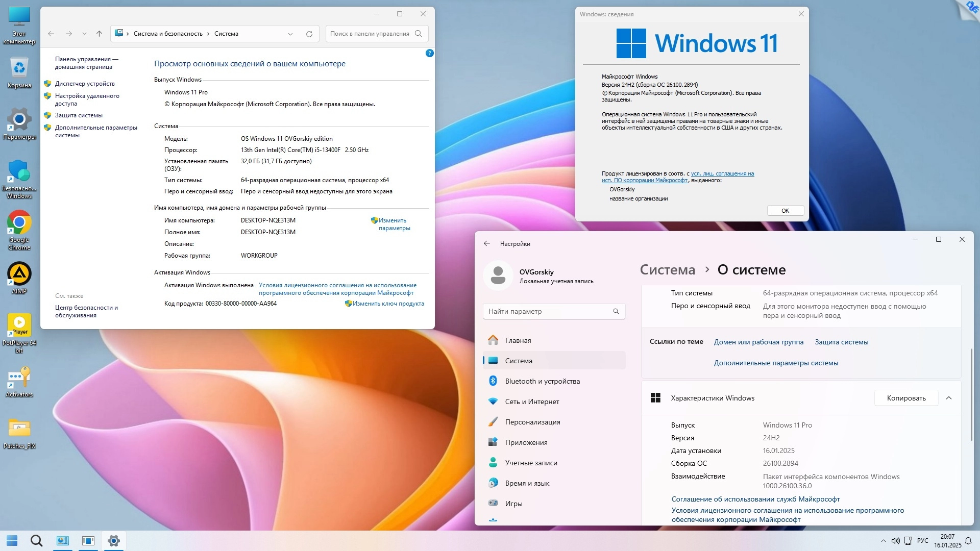980x551 pixels.
Task: Click the up arrow in Control Panel navigation
Action: pyautogui.click(x=99, y=34)
